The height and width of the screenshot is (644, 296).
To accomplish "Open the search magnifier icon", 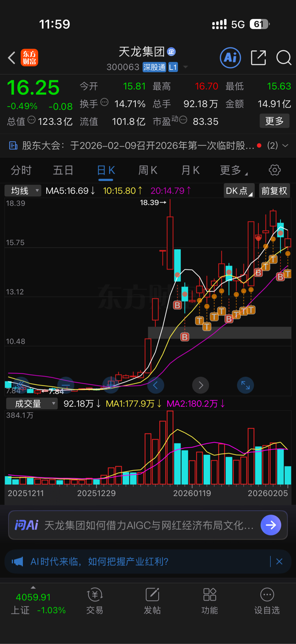I will coord(284,58).
